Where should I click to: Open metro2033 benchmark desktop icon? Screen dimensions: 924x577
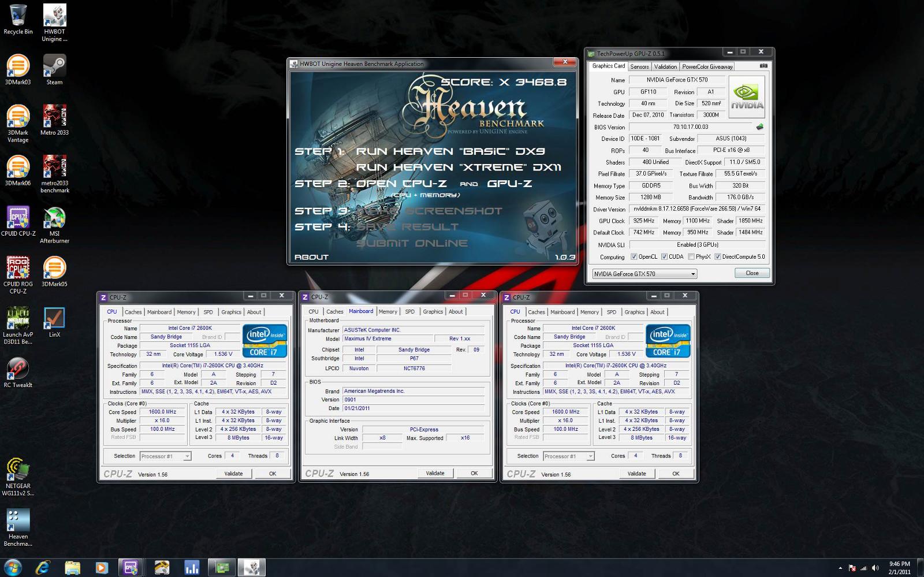(x=54, y=174)
